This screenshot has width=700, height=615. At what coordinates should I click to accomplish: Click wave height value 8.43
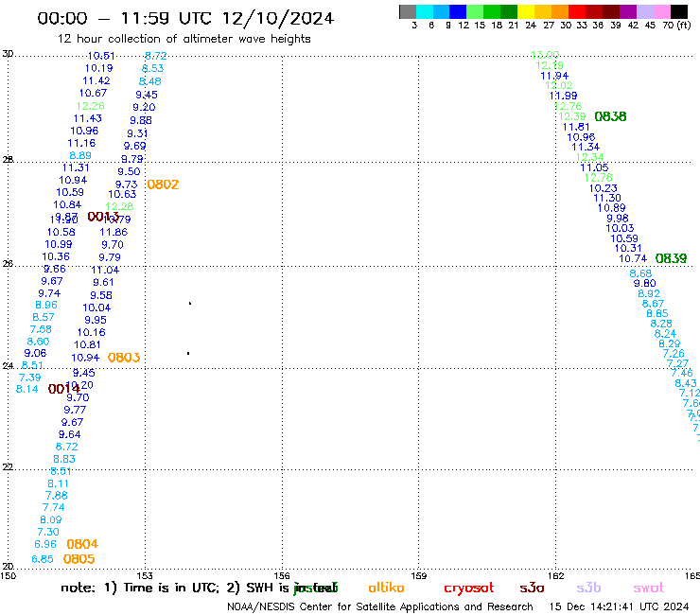686,383
